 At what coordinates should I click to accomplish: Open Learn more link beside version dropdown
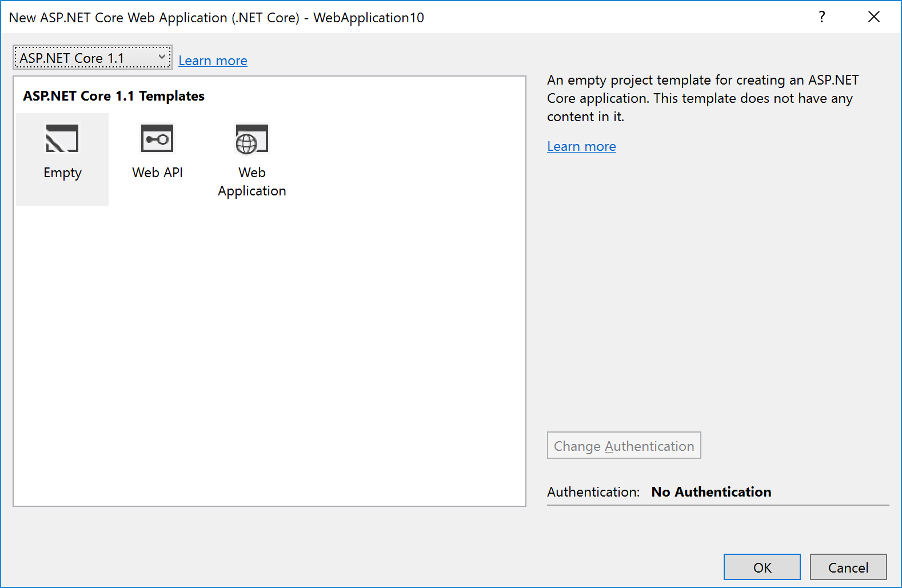(213, 61)
